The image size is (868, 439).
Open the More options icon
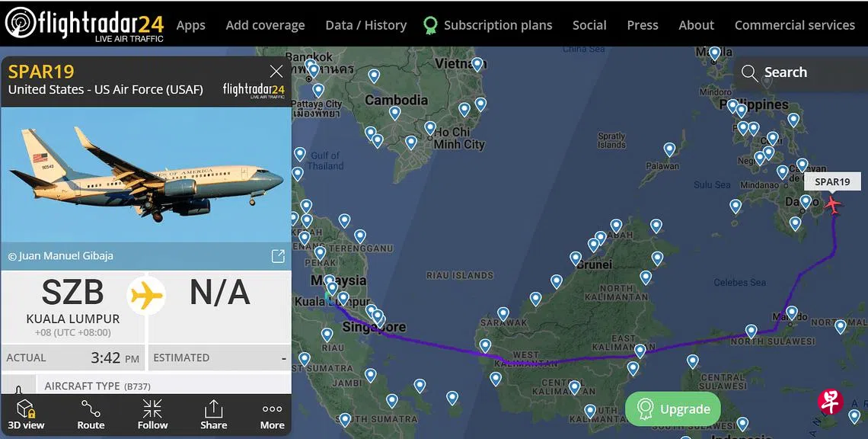point(272,413)
